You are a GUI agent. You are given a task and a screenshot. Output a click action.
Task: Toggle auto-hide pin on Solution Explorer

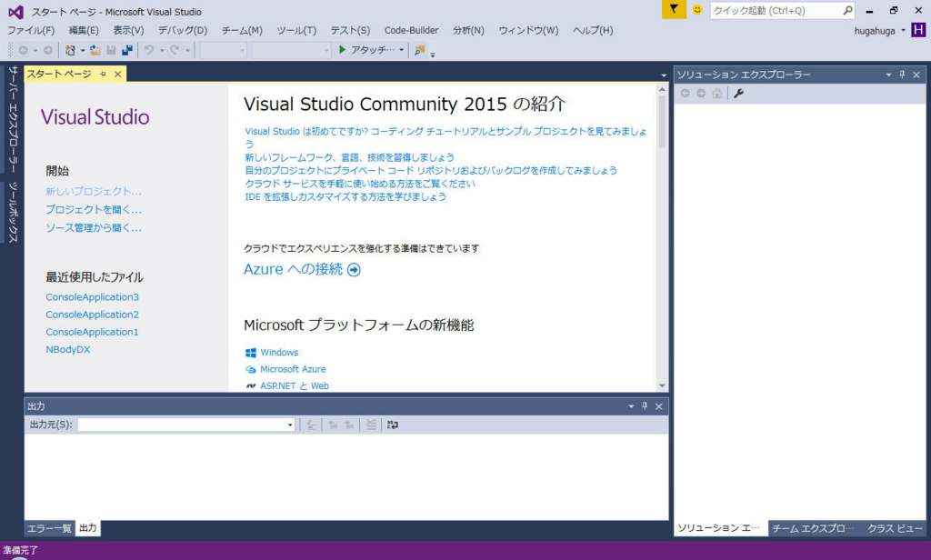[x=903, y=75]
